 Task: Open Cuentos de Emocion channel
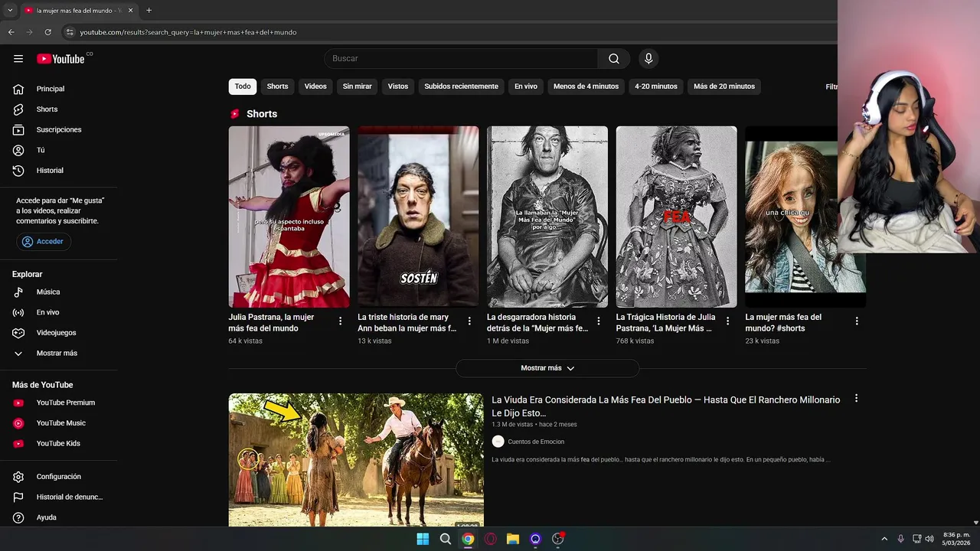[x=536, y=442]
